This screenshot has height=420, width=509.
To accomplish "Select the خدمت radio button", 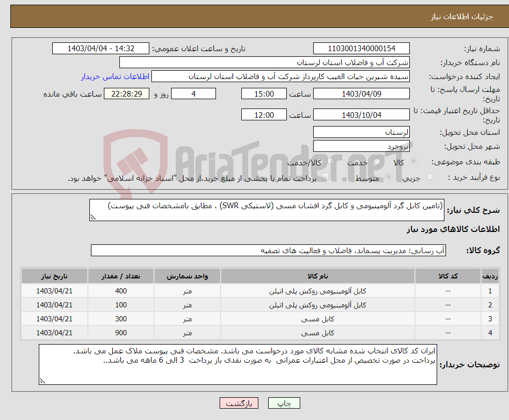I will [x=377, y=161].
